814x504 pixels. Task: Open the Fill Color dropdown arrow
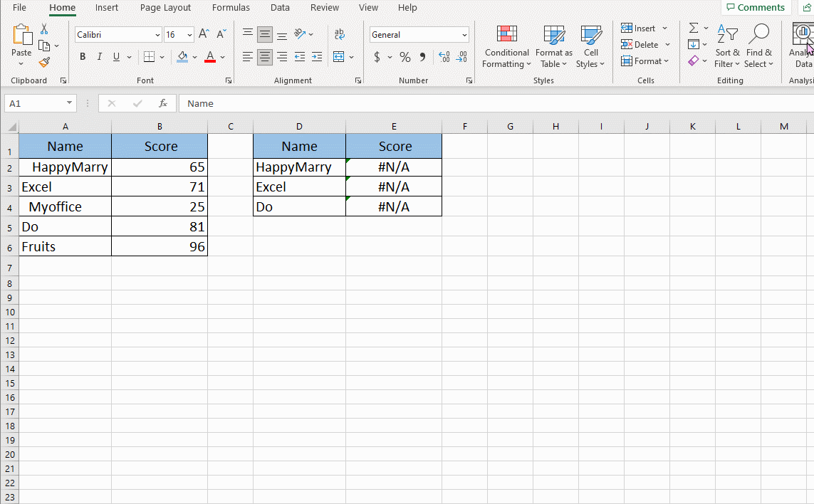pyautogui.click(x=194, y=57)
